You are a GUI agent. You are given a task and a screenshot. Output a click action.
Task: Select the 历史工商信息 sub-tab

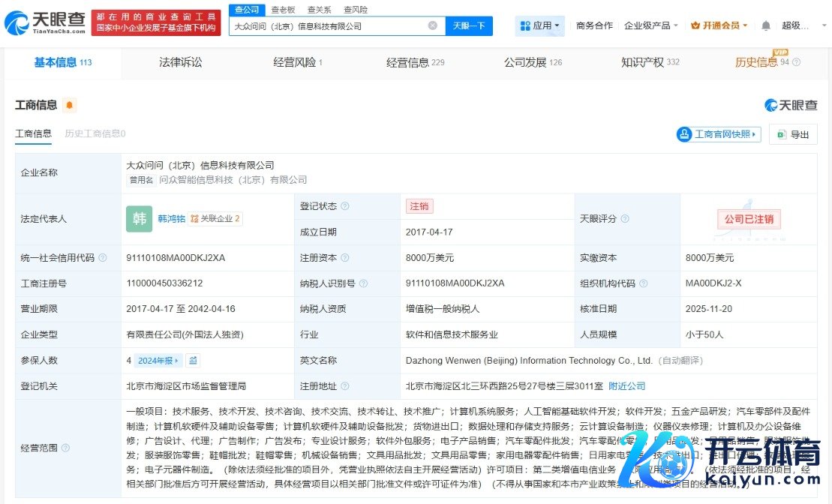95,133
